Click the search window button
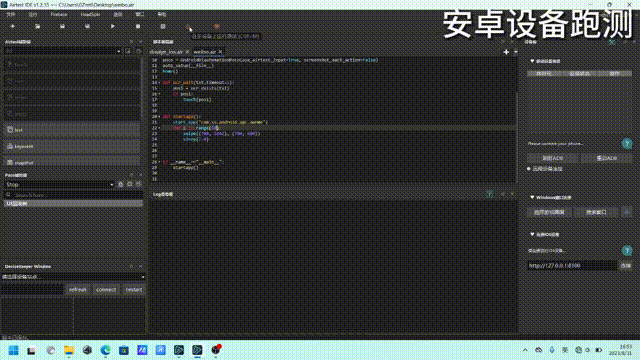This screenshot has width=640, height=360. click(596, 212)
